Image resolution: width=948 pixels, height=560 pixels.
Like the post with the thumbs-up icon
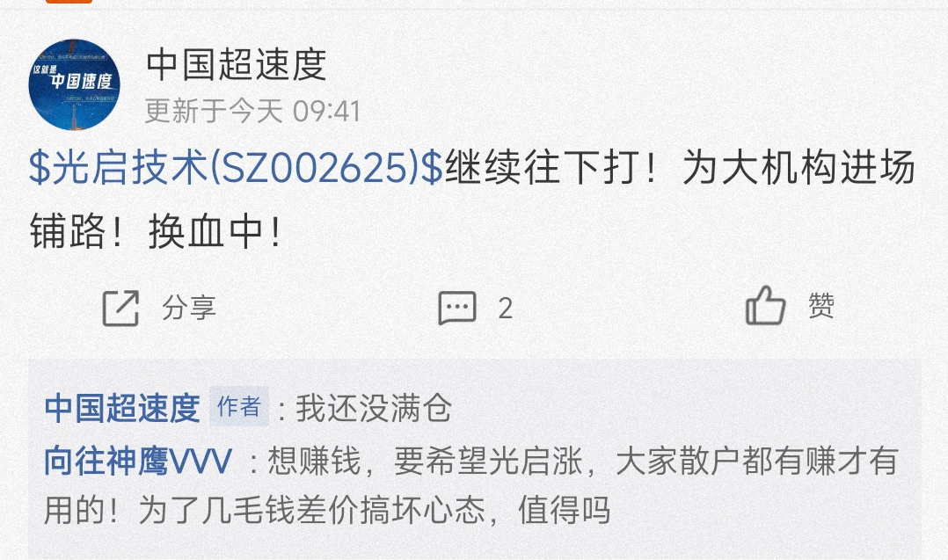(765, 306)
